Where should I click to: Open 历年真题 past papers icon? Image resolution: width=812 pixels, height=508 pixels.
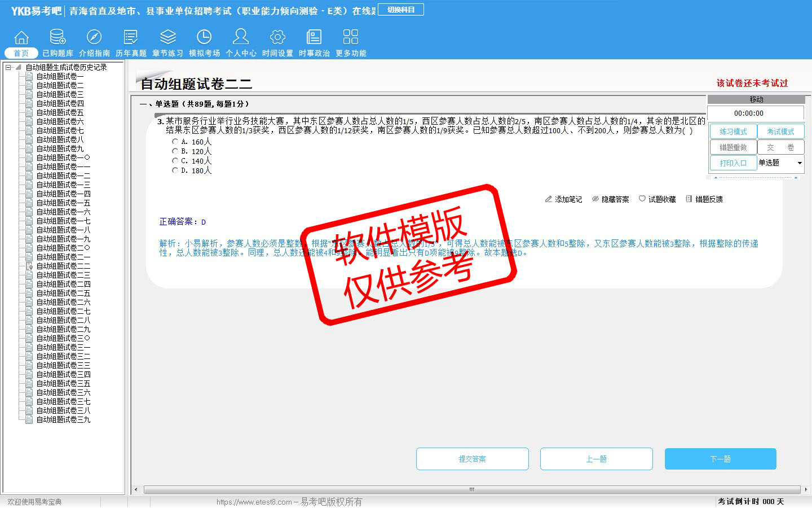(131, 37)
